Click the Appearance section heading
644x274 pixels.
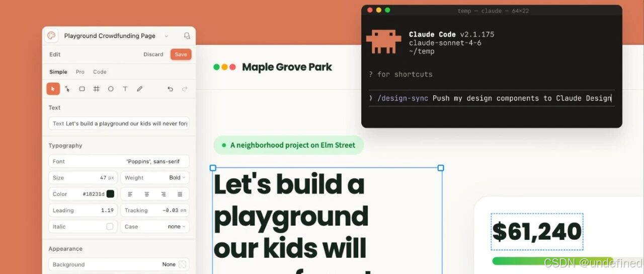[65, 249]
